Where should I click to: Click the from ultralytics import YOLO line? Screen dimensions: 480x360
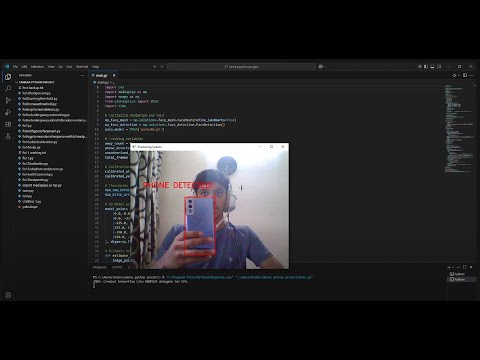pyautogui.click(x=131, y=101)
